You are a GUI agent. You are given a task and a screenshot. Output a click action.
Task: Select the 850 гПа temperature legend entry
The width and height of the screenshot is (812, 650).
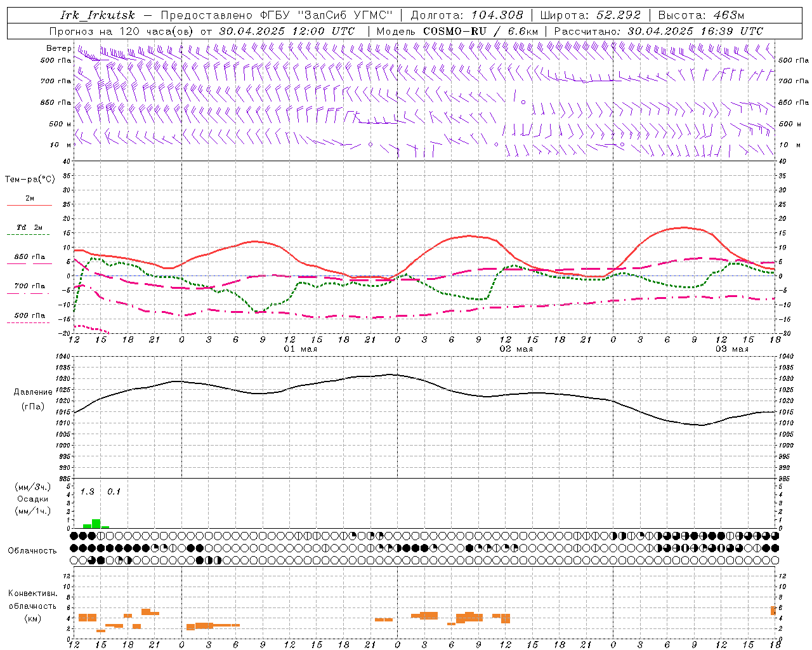pos(30,257)
